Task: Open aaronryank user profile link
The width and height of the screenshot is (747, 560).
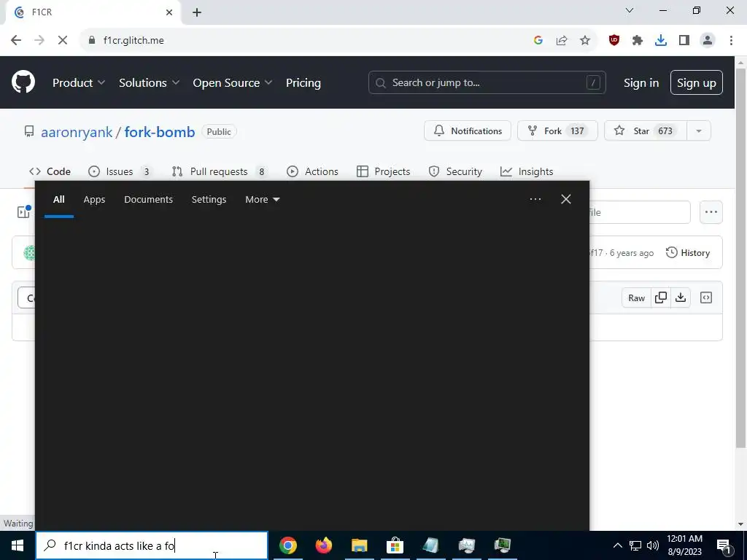Action: point(77,132)
